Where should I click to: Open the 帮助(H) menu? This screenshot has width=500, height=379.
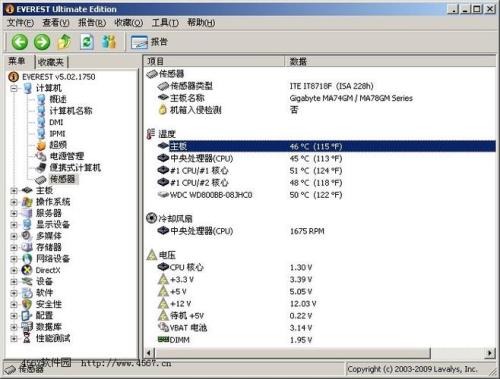(201, 23)
